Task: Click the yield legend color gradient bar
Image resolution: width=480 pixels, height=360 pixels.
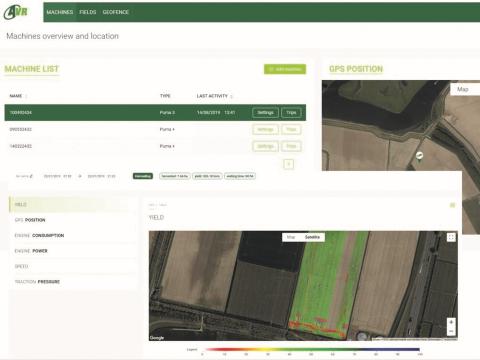Action: click(x=312, y=349)
